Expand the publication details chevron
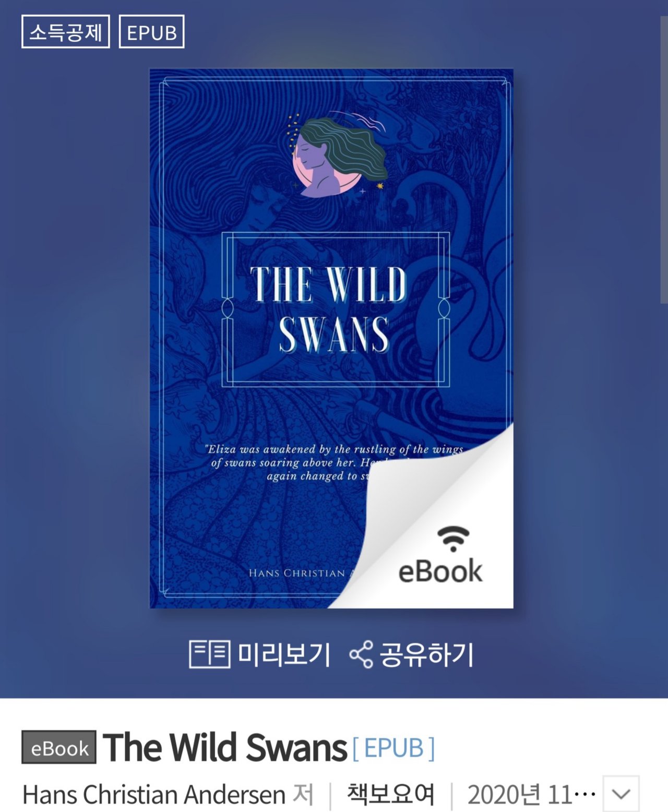Viewport: 668px width, 812px height. [x=621, y=794]
